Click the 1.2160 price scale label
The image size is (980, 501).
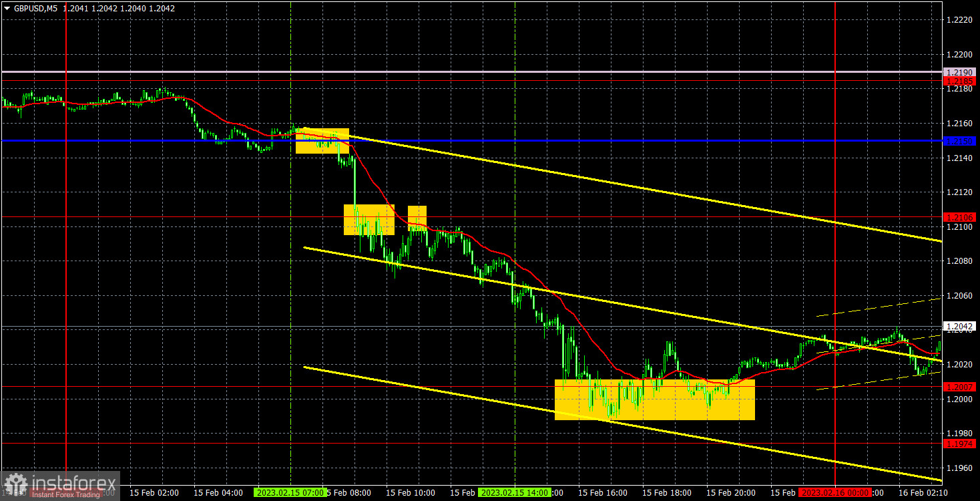[x=959, y=124]
